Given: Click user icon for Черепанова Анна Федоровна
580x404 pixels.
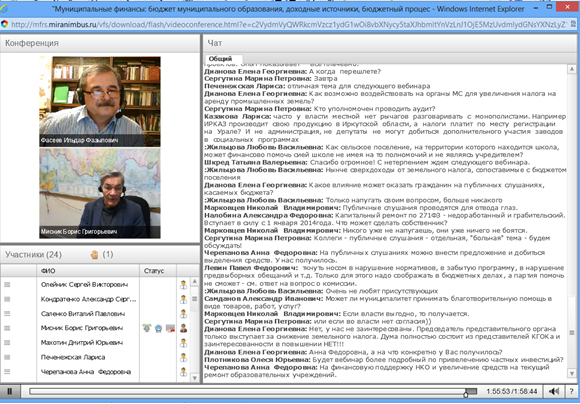Looking at the screenshot, I should tap(183, 372).
